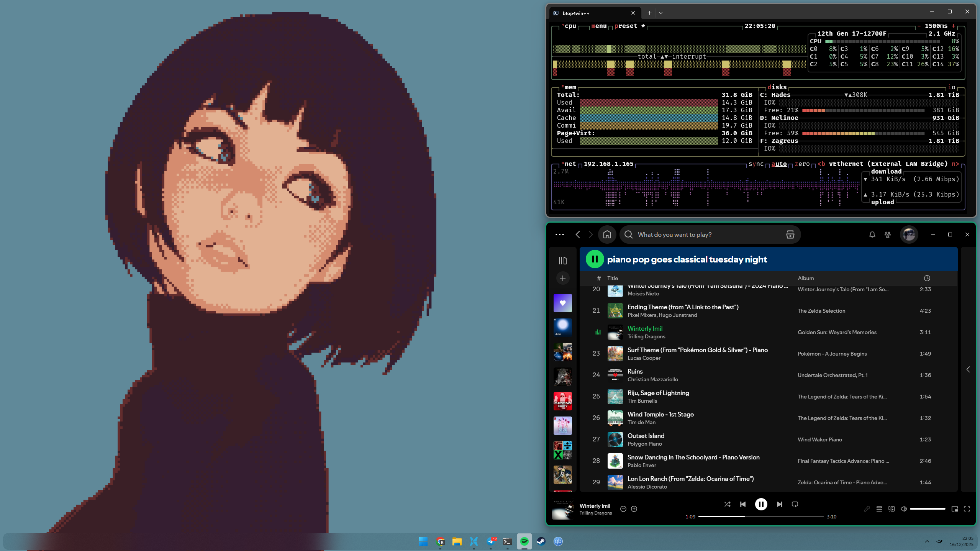
Task: Open the notifications bell in Spotify
Action: 872,235
